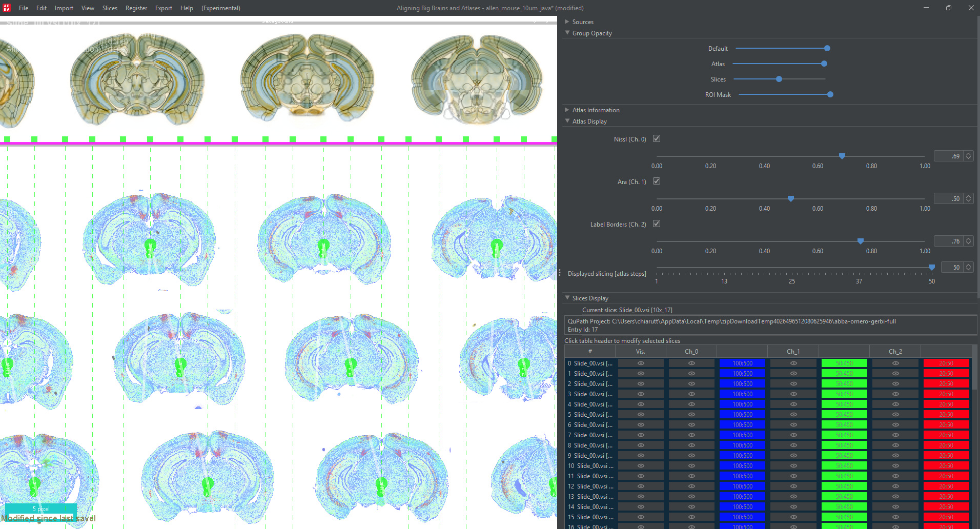Toggle visibility eye for slice row 0
980x529 pixels.
[640, 363]
